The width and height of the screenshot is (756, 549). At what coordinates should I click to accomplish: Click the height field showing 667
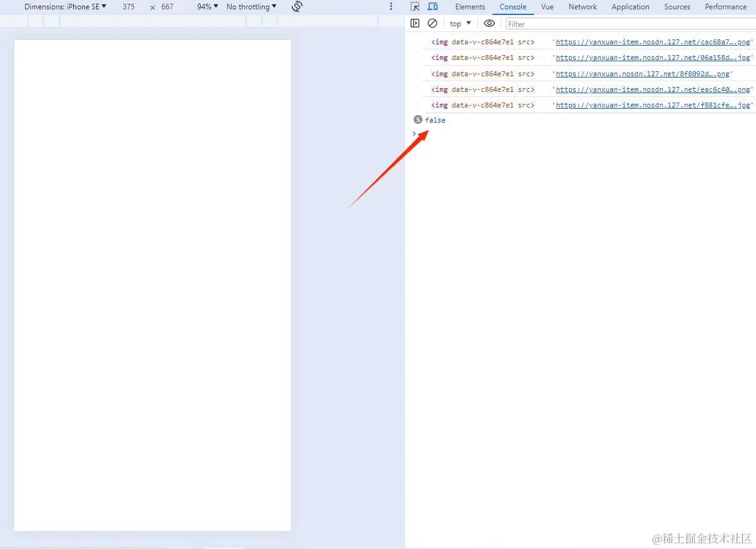167,6
